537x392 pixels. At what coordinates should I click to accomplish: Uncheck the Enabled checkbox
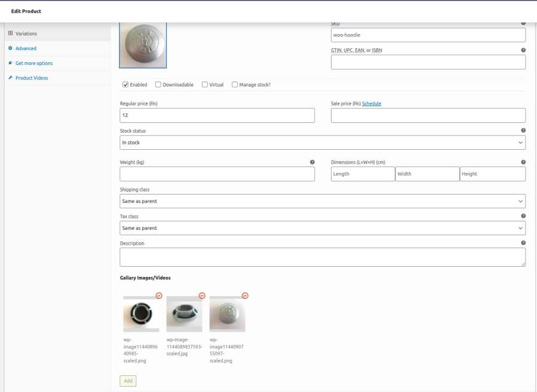(x=125, y=85)
